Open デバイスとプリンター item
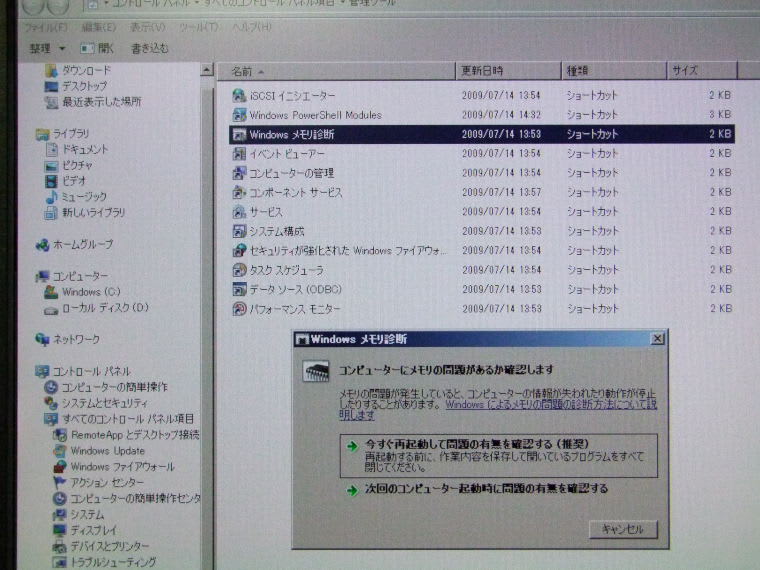This screenshot has width=760, height=570. 101,546
